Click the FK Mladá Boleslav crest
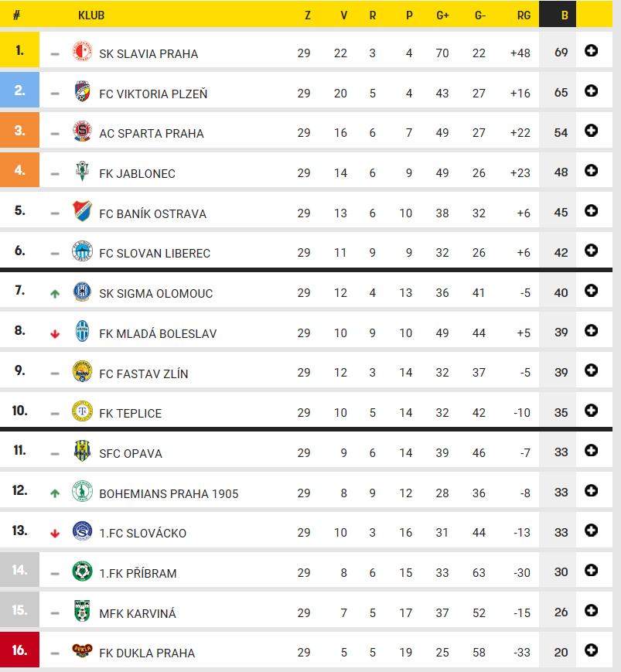The width and height of the screenshot is (621, 672). point(82,331)
